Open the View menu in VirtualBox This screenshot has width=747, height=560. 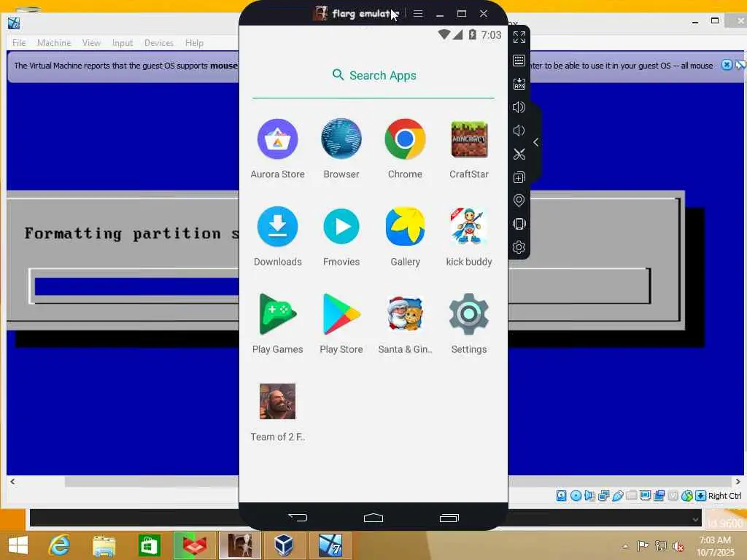point(91,43)
